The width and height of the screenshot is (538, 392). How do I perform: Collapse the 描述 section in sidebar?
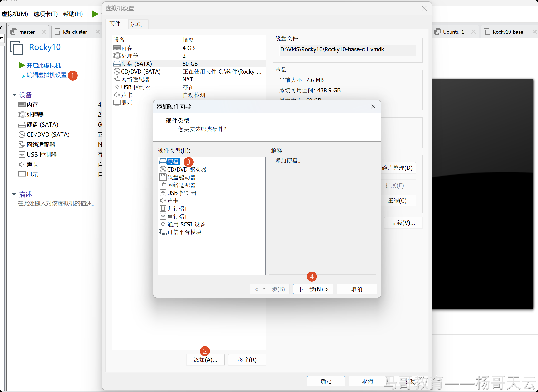pos(14,195)
